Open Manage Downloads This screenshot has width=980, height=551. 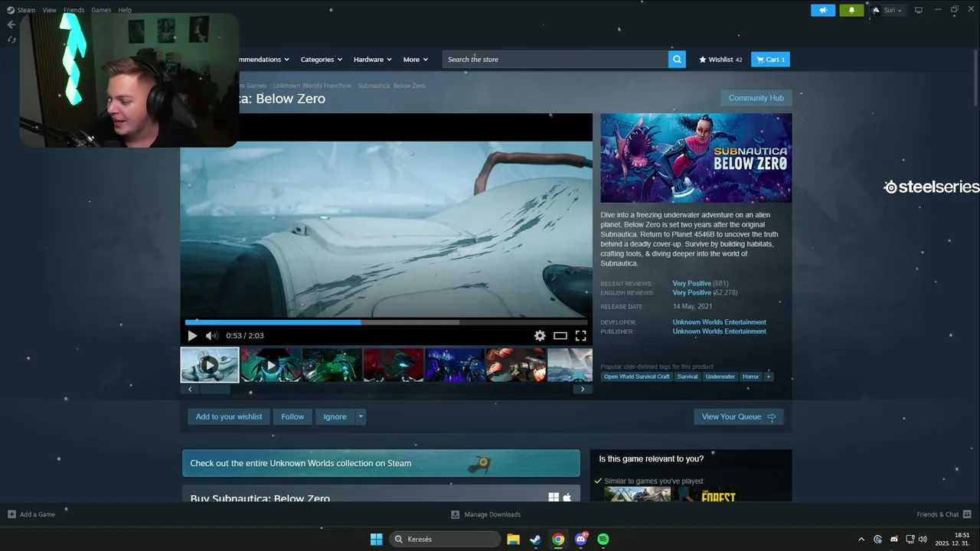[485, 514]
